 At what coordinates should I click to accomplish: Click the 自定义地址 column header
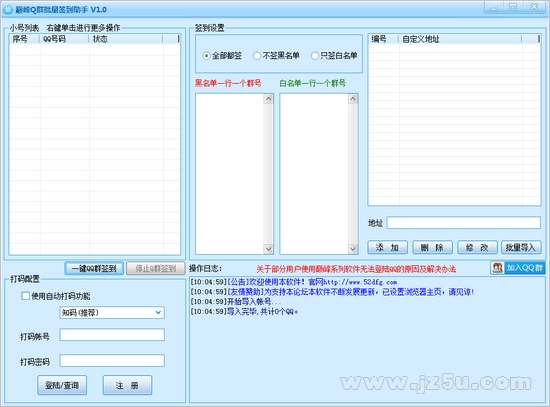[x=460, y=39]
